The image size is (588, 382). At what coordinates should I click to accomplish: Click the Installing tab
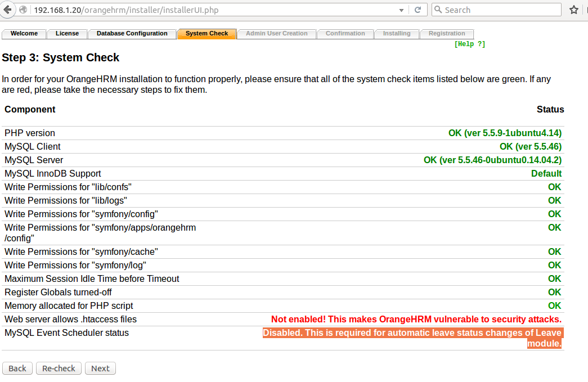click(x=397, y=33)
